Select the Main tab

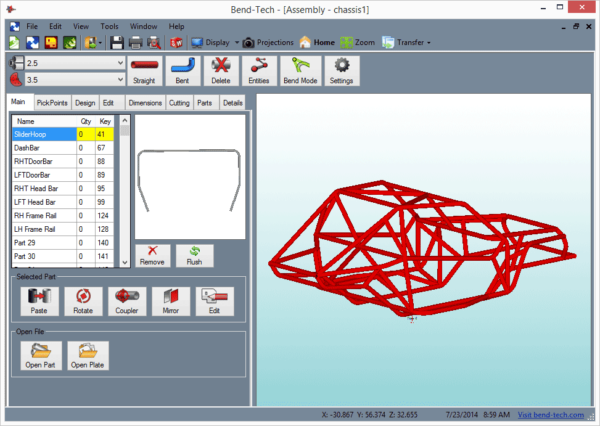coord(18,102)
